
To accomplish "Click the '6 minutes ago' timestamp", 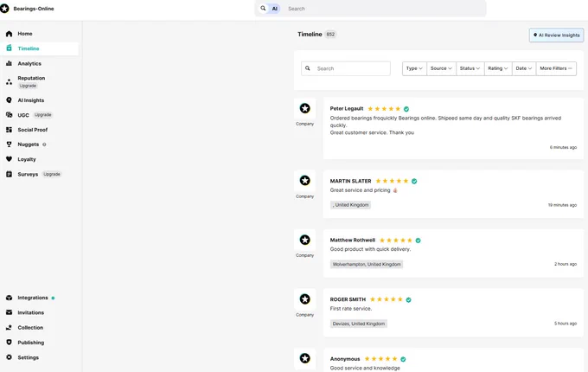I will click(563, 147).
